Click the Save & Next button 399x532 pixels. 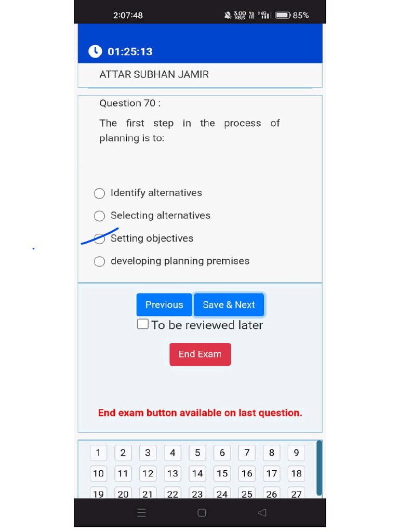pos(229,304)
